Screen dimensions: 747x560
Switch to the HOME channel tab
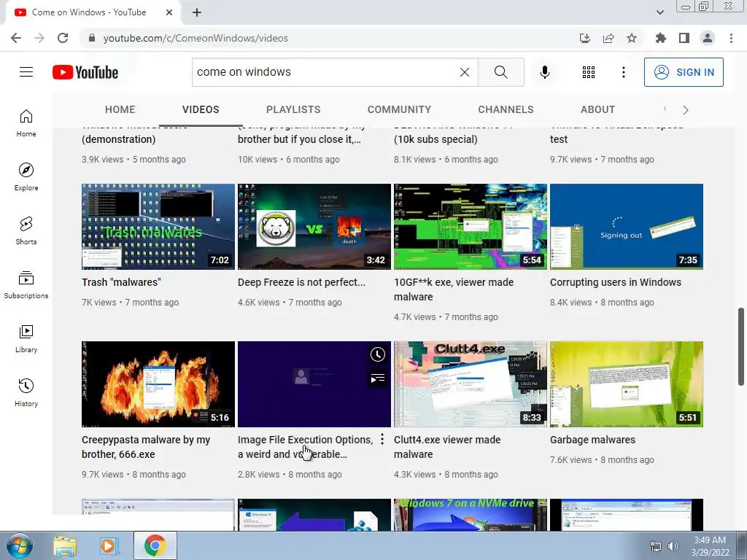point(120,109)
